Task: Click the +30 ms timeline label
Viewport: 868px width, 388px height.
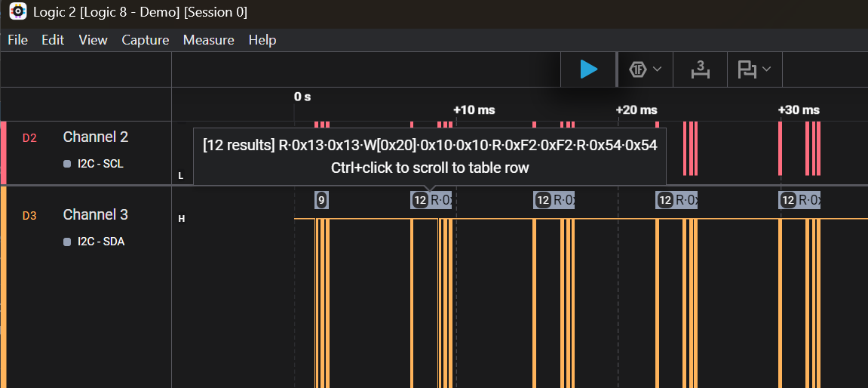Action: tap(799, 109)
